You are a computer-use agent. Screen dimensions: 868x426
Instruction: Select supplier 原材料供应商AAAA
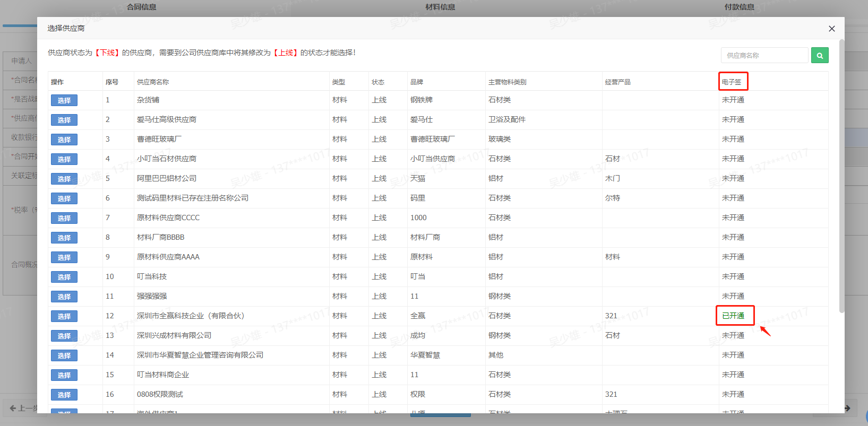point(64,257)
